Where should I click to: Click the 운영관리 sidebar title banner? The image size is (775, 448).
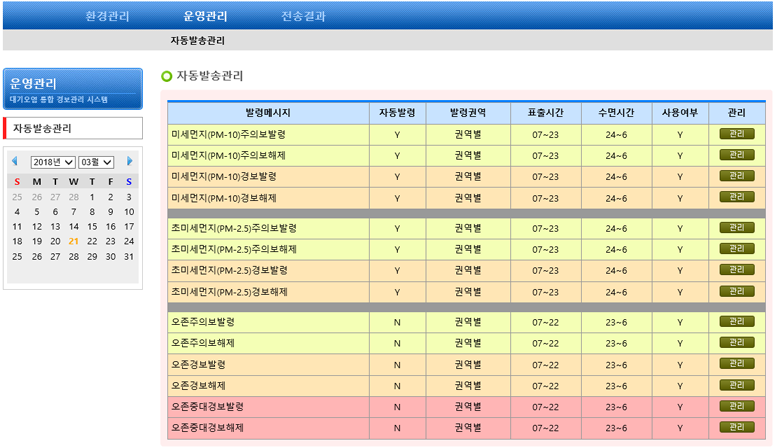[73, 89]
